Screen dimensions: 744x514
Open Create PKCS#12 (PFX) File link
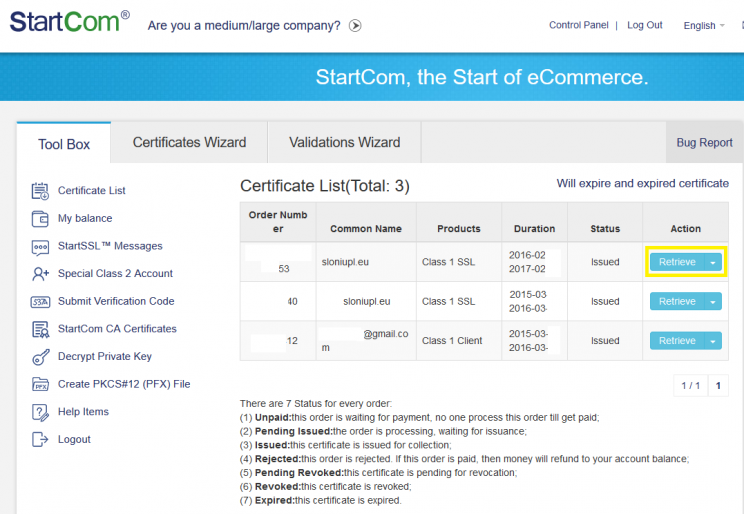pyautogui.click(x=124, y=384)
